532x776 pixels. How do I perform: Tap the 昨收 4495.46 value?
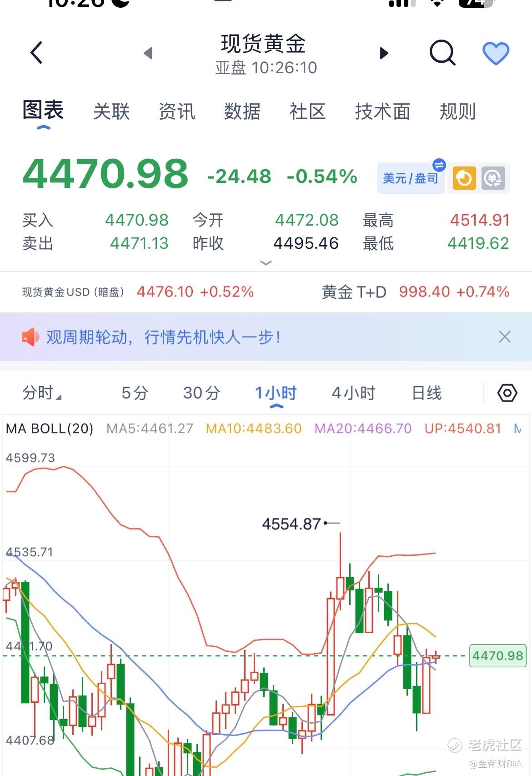coord(306,243)
